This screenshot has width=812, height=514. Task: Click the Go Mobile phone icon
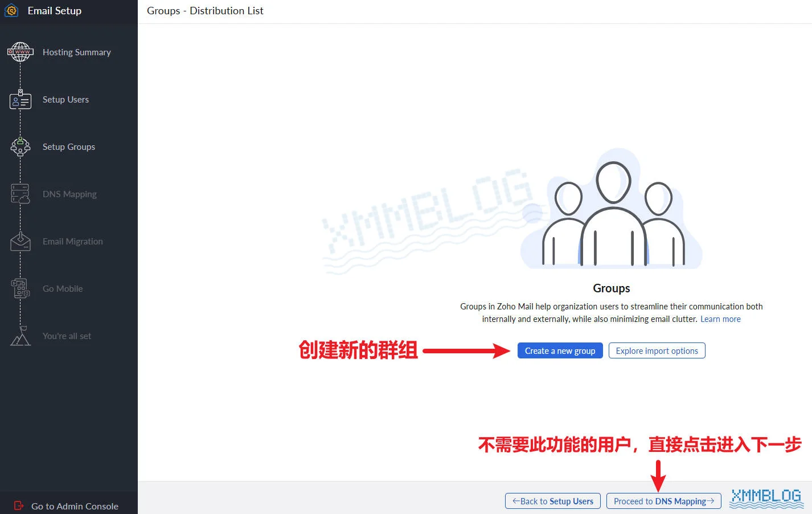[20, 288]
